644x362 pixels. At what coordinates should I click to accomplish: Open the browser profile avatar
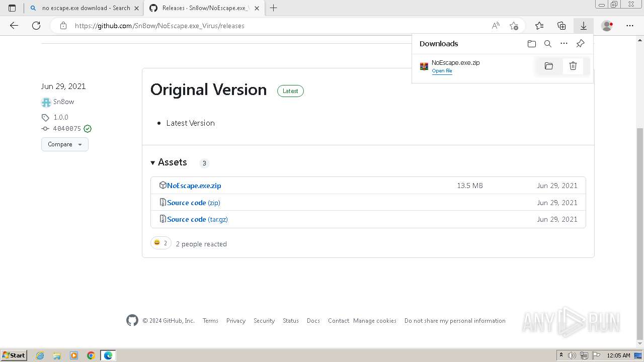point(607,26)
